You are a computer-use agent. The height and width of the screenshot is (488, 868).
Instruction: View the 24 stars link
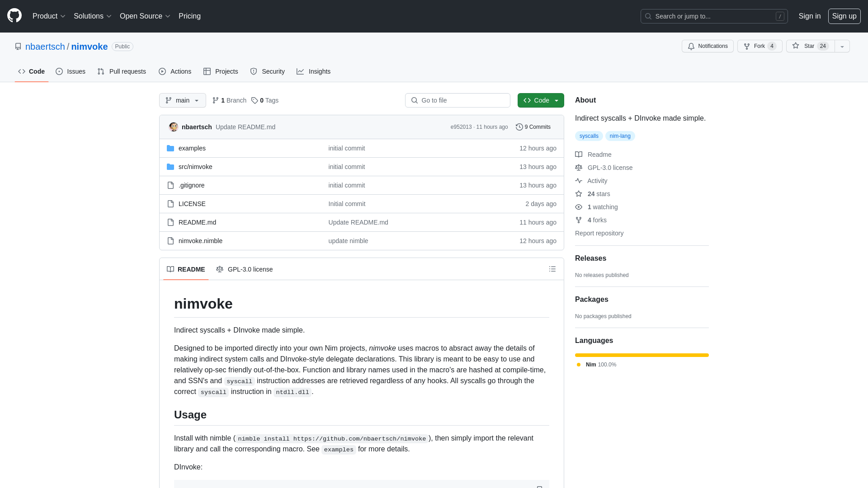tap(593, 194)
